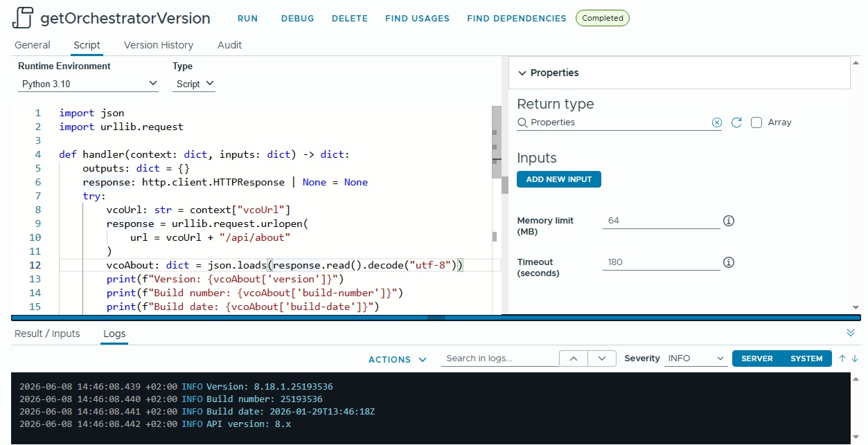Toggle SYSTEM logs button

pyautogui.click(x=806, y=358)
